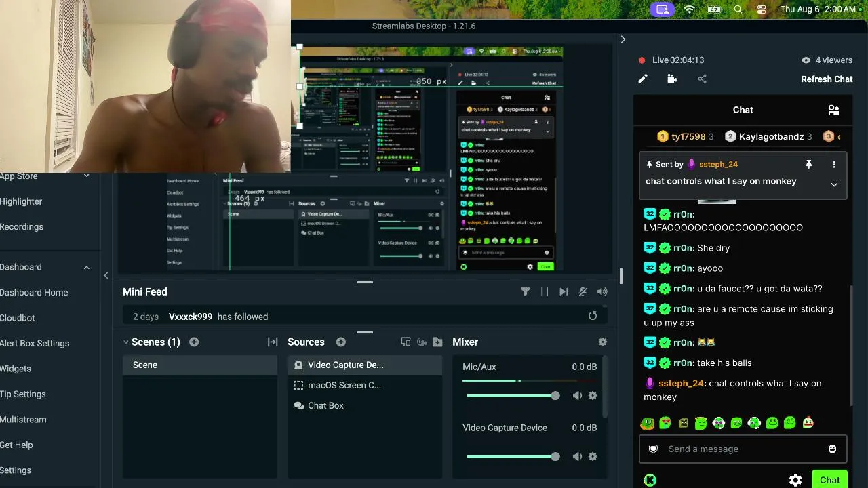The height and width of the screenshot is (488, 868).
Task: Add a new source
Action: pos(341,342)
